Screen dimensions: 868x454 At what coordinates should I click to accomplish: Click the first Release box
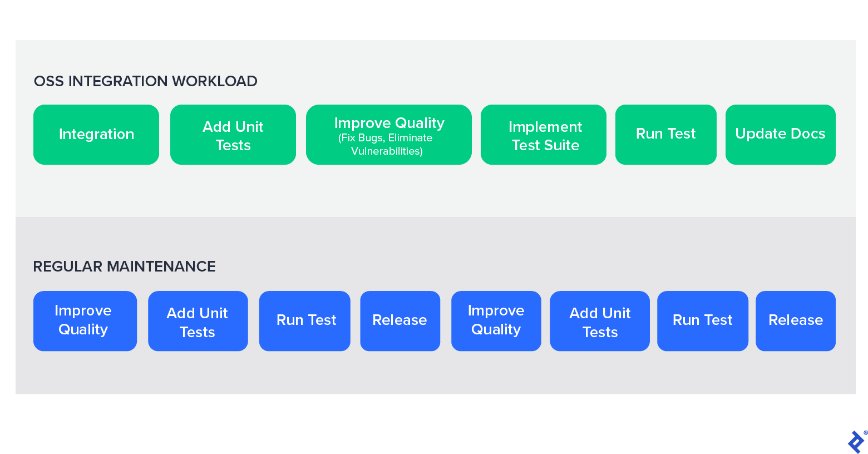pos(400,320)
